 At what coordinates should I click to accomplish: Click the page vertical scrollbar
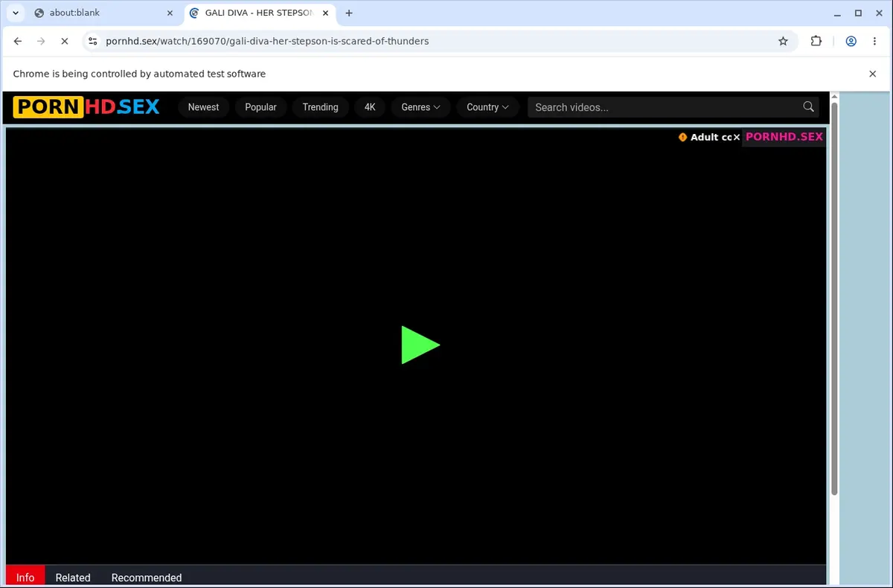click(834, 298)
